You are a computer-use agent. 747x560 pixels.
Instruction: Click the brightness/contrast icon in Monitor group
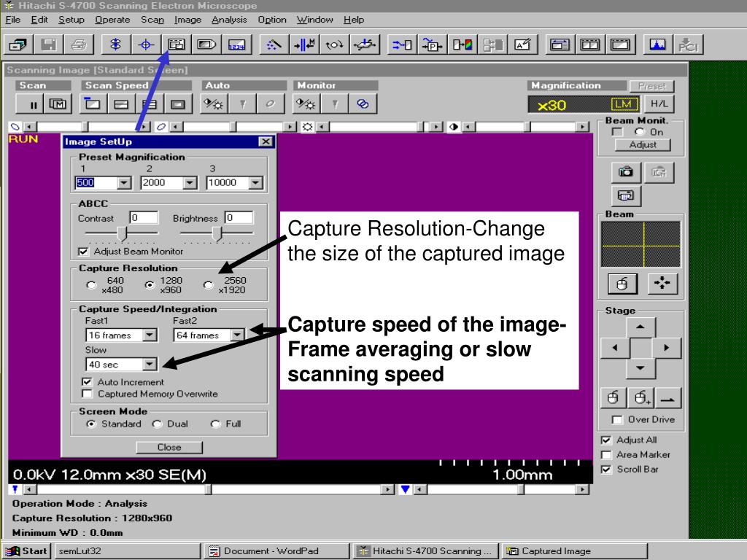click(306, 104)
